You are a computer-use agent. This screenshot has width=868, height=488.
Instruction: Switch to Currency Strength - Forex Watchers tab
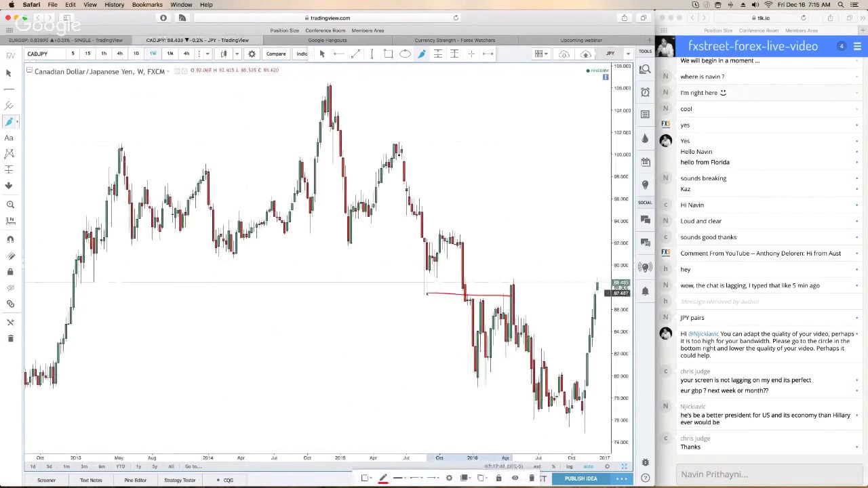pyautogui.click(x=455, y=40)
